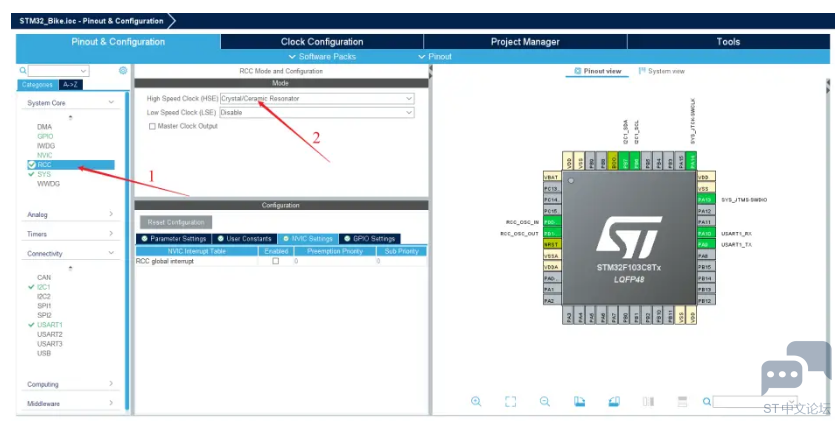Select the PB7 I2C1_SDA pin

click(624, 161)
